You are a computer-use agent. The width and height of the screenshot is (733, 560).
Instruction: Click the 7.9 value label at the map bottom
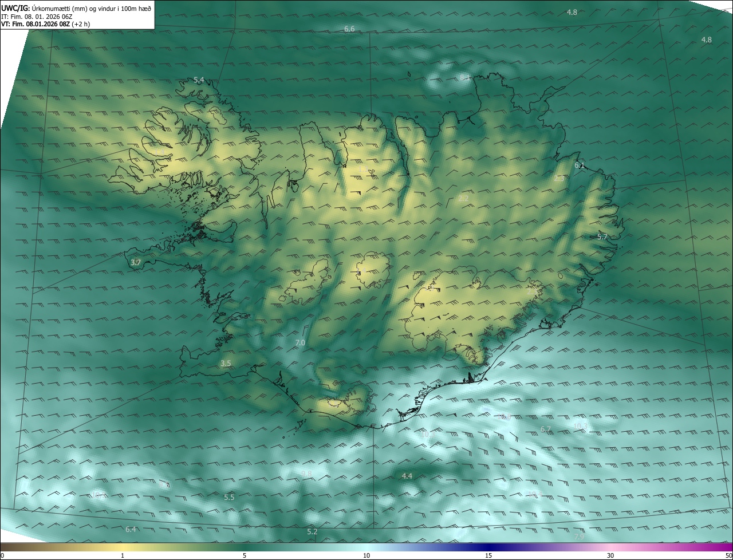(580, 537)
